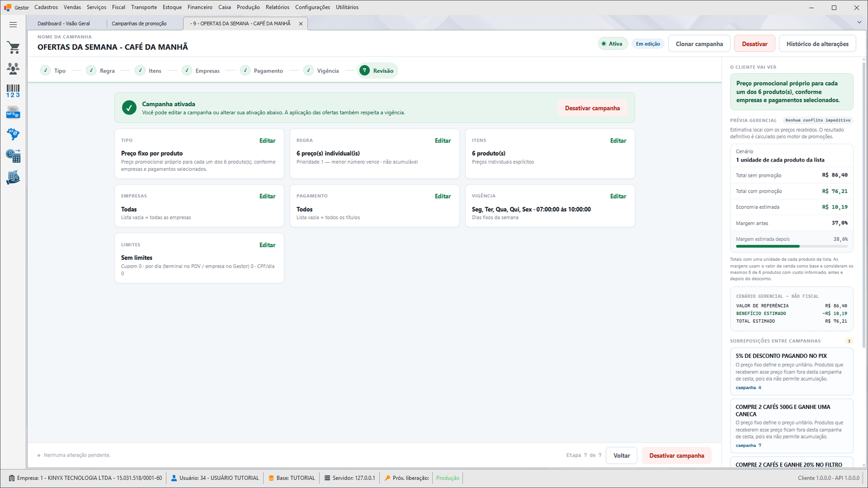Select the Revisão step
868x488 pixels.
[377, 70]
